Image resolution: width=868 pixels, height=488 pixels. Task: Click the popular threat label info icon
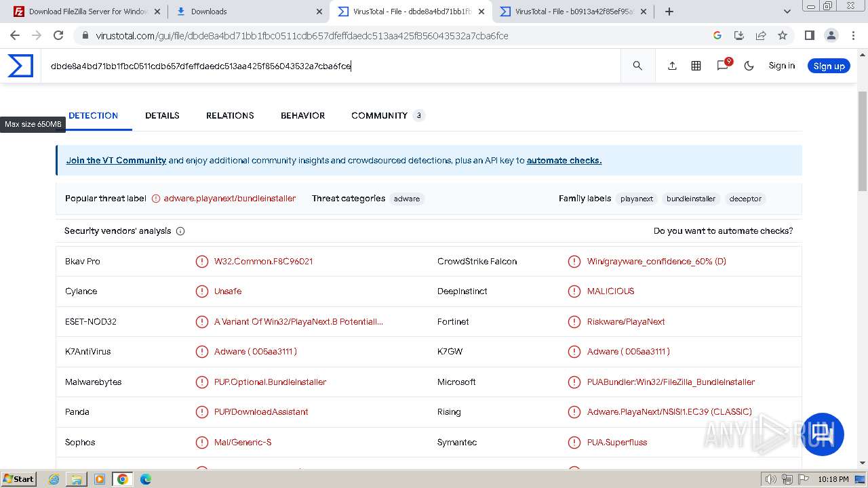(156, 199)
